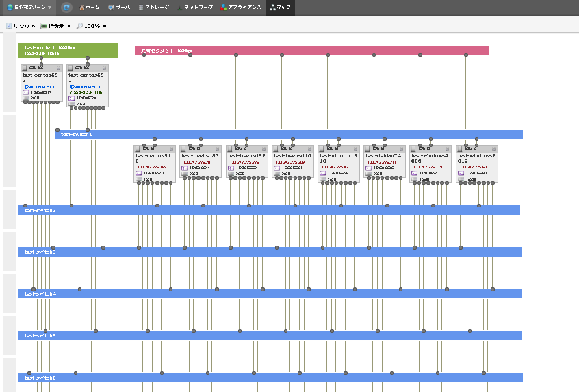
Task: Click the purple NIC icon on test-ubuntu1310
Action: (x=322, y=173)
